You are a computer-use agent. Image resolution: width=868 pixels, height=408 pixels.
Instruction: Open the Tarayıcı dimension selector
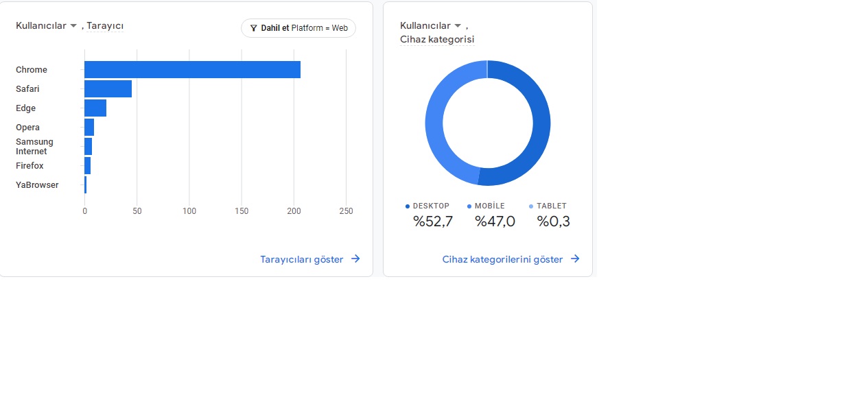105,26
